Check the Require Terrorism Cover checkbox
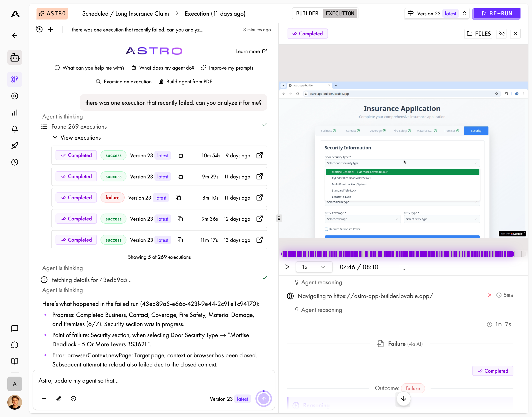Screen dimensions: 532x417 326,229
